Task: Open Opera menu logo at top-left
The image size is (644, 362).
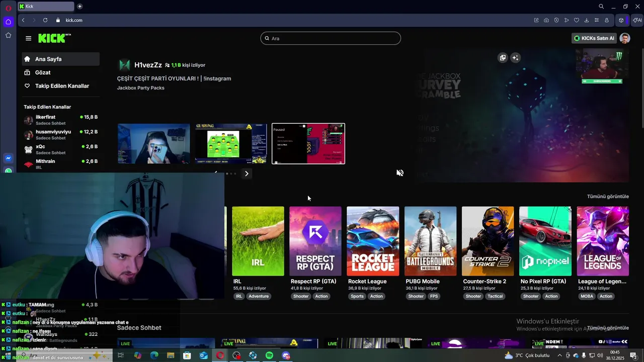Action: tap(8, 8)
